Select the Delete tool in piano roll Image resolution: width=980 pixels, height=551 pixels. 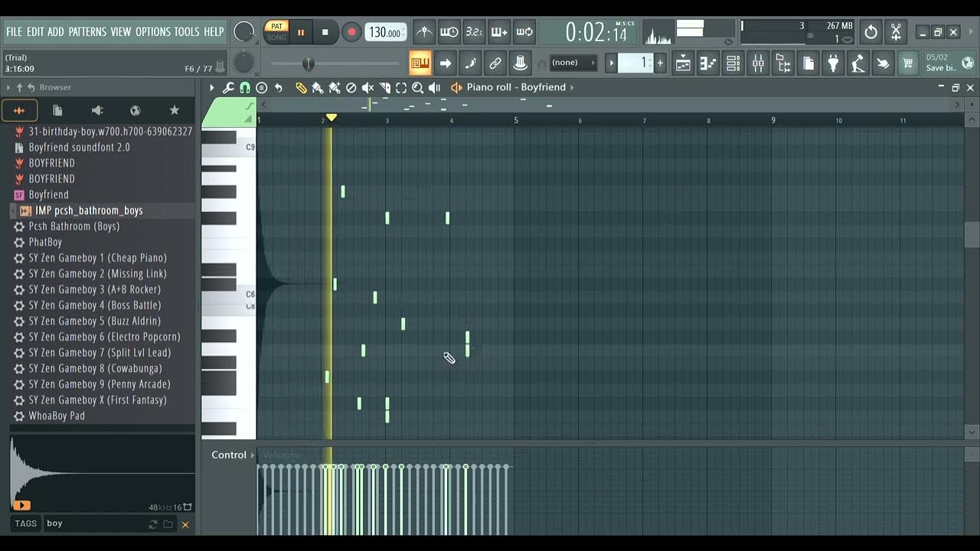(x=351, y=88)
